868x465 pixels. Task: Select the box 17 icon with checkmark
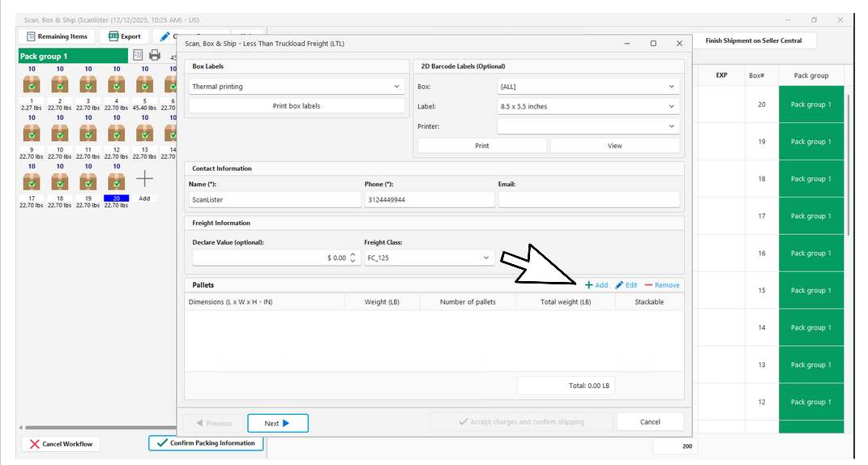32,180
